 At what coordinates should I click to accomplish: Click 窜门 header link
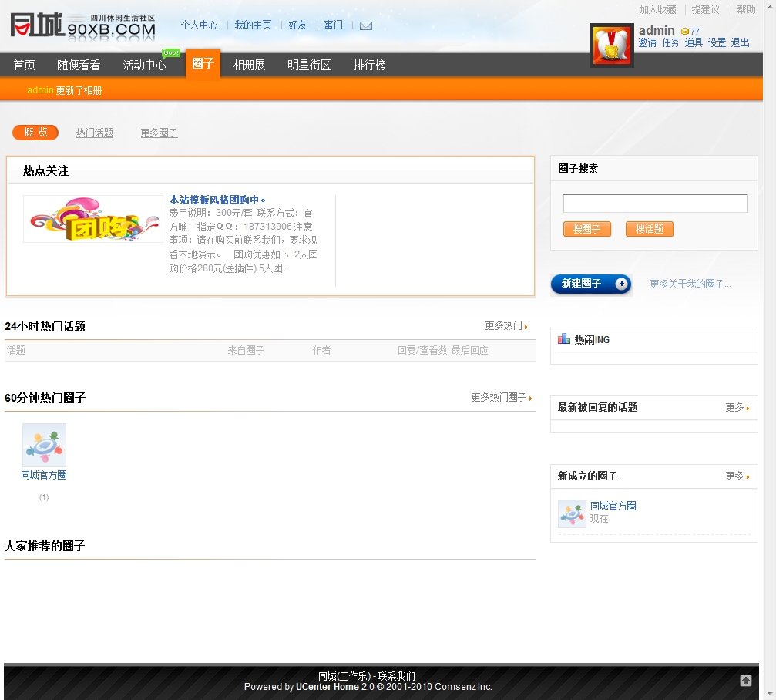tap(333, 25)
